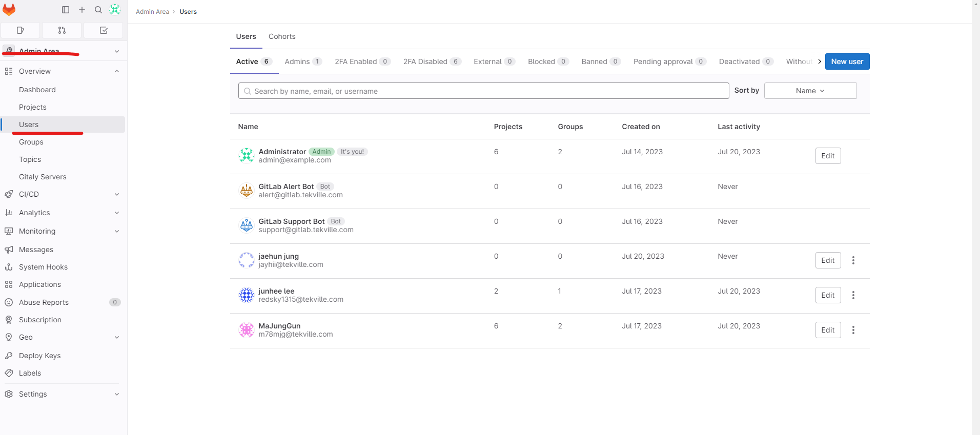980x435 pixels.
Task: Click the System Hooks anchor icon
Action: 9,267
